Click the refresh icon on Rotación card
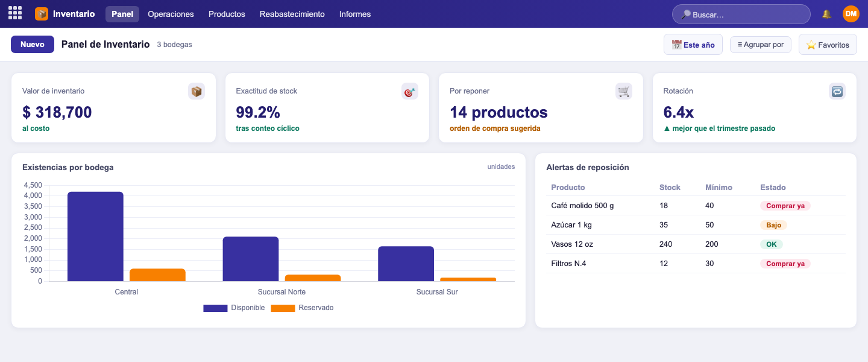Viewport: 868px width, 362px height. pyautogui.click(x=837, y=92)
